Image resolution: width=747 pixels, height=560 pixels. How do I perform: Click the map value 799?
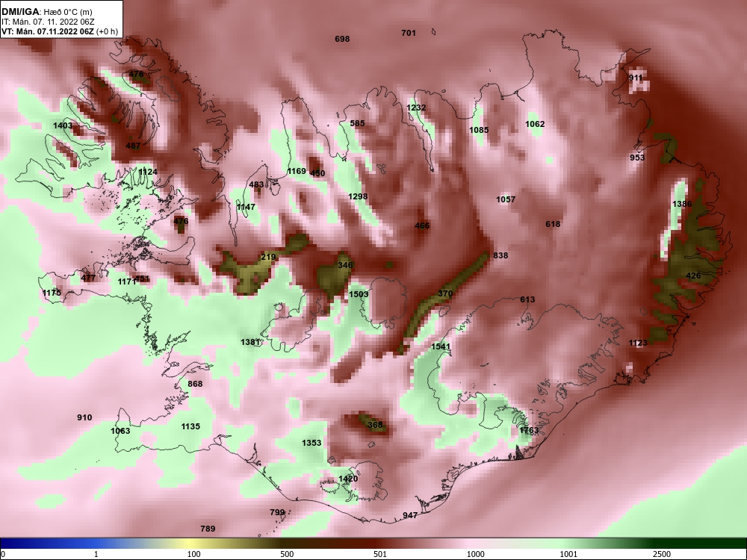277,512
